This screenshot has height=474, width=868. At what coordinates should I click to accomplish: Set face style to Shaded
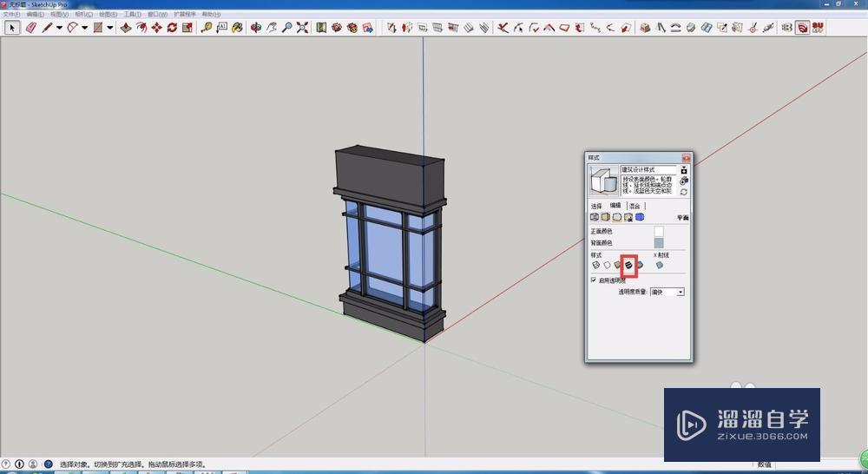point(618,266)
